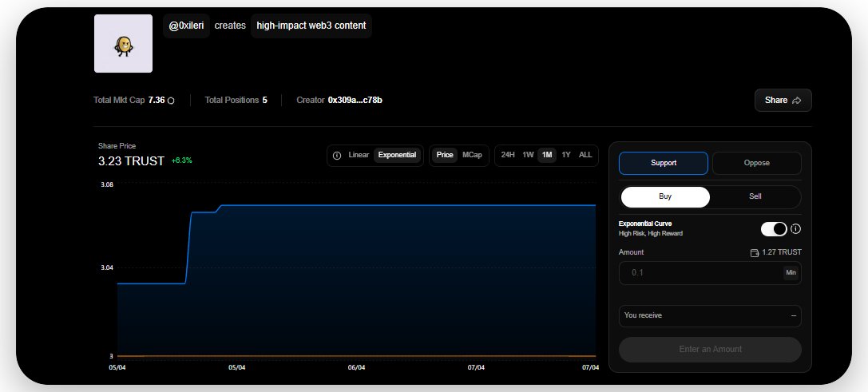Click the Share button
This screenshot has width=868, height=392.
click(783, 101)
